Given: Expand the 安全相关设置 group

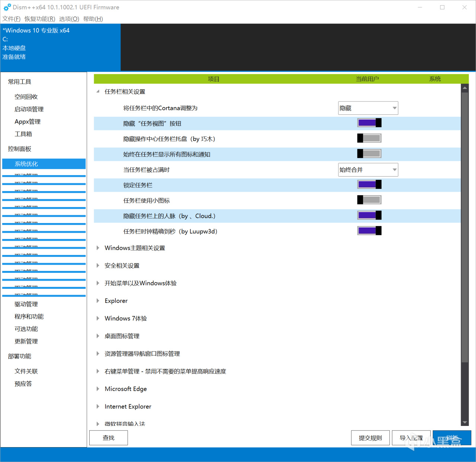Looking at the screenshot, I should [98, 265].
